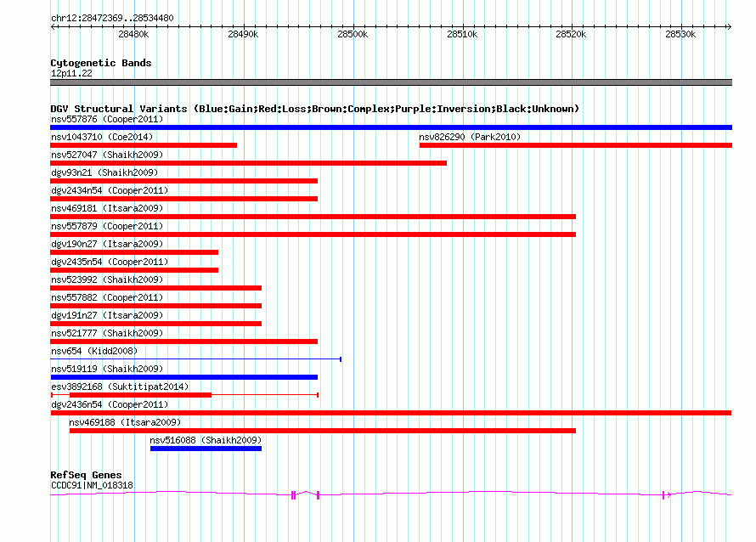Click the 28500k ruler label

point(353,34)
